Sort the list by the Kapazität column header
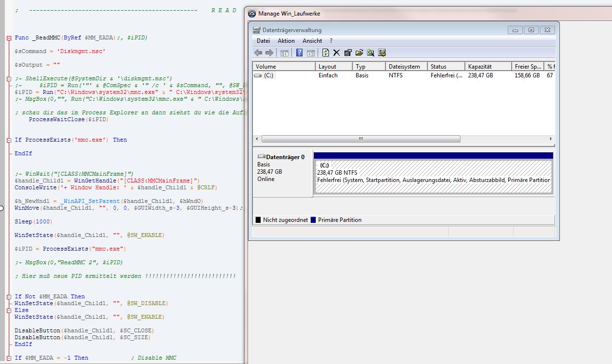Screen dimensions: 612x364 click(480, 66)
